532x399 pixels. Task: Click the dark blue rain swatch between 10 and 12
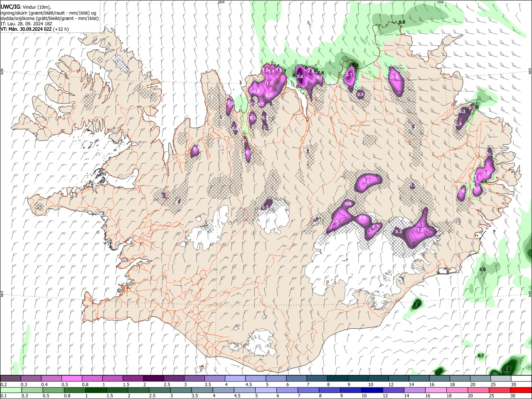click(372, 390)
